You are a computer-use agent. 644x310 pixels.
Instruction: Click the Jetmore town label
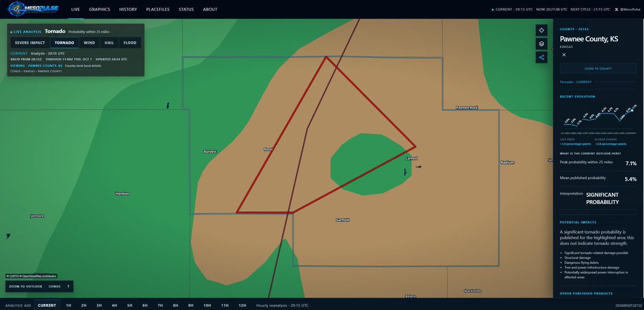click(x=37, y=216)
